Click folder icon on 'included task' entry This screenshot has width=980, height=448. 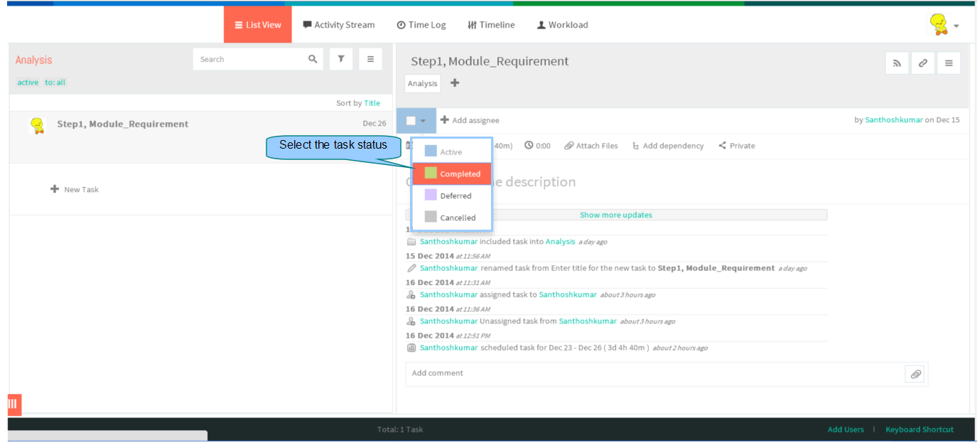pos(411,242)
